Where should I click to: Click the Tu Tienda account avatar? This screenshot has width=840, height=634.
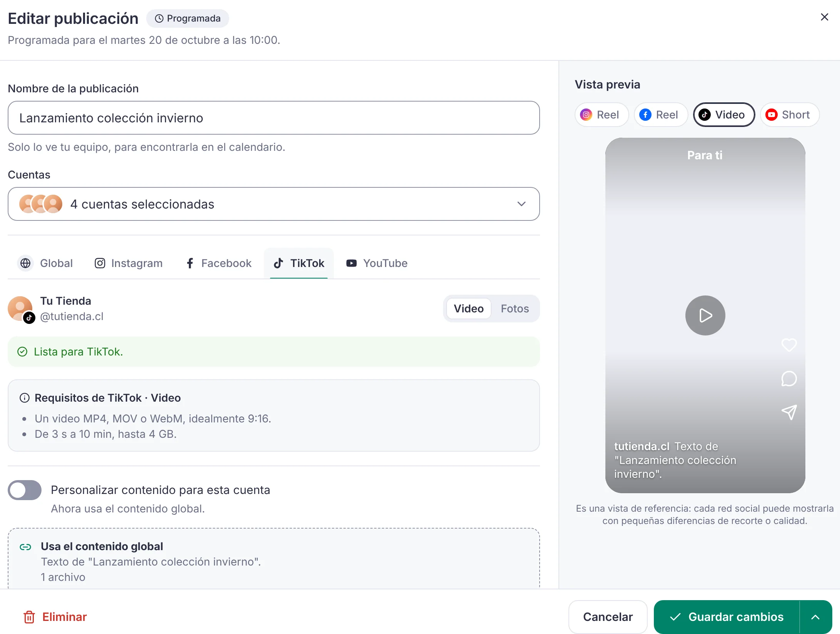point(20,308)
